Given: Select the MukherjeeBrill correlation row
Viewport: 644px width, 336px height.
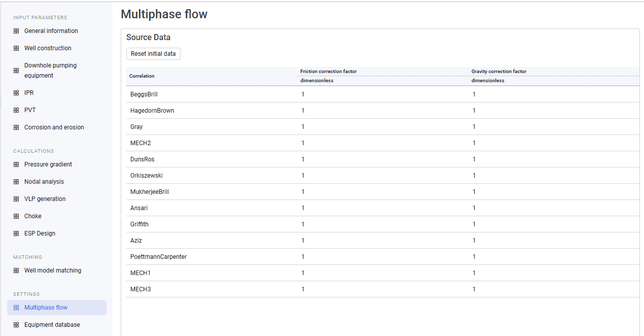Looking at the screenshot, I should 383,192.
